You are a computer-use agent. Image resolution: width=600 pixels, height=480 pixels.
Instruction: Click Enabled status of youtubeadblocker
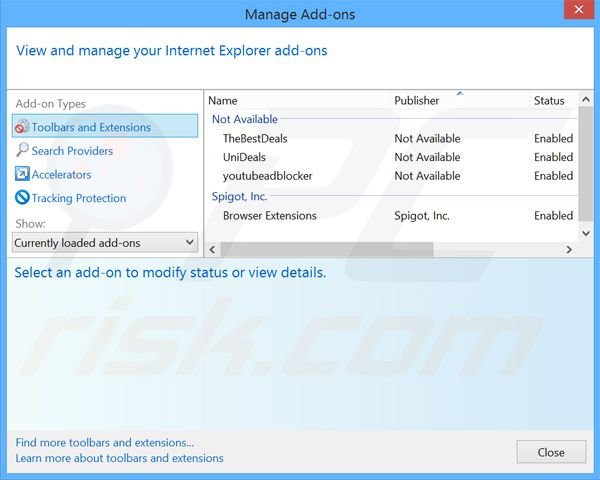[553, 176]
